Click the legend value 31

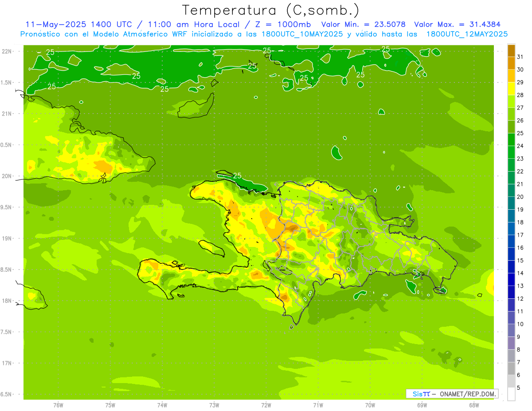[x=520, y=57]
